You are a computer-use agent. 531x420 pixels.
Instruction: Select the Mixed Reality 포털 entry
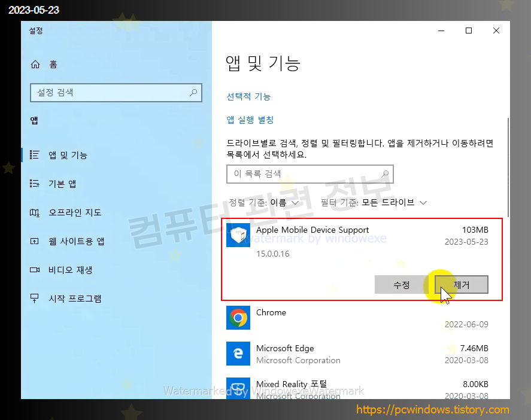click(x=292, y=384)
